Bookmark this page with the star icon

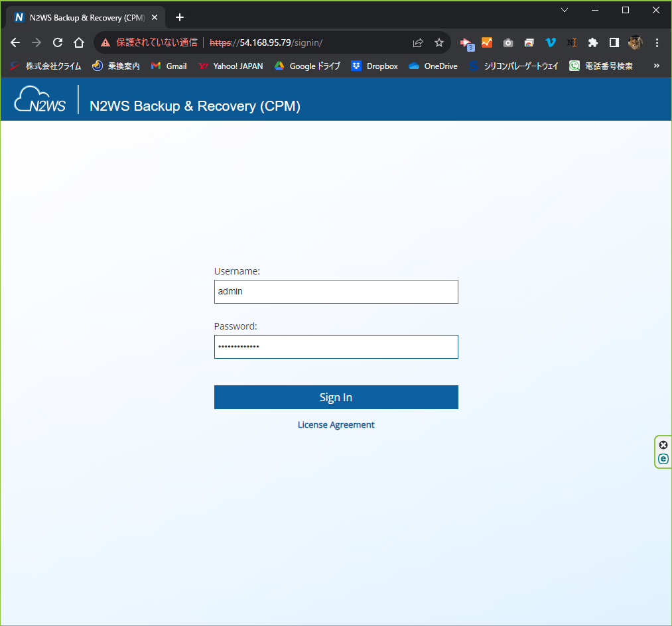(x=439, y=42)
